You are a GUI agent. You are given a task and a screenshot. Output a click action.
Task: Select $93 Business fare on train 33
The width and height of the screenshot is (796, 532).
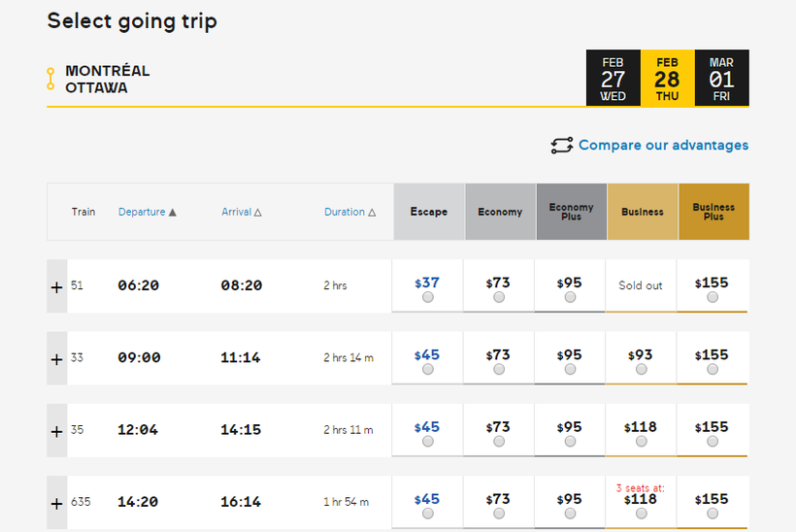(642, 370)
